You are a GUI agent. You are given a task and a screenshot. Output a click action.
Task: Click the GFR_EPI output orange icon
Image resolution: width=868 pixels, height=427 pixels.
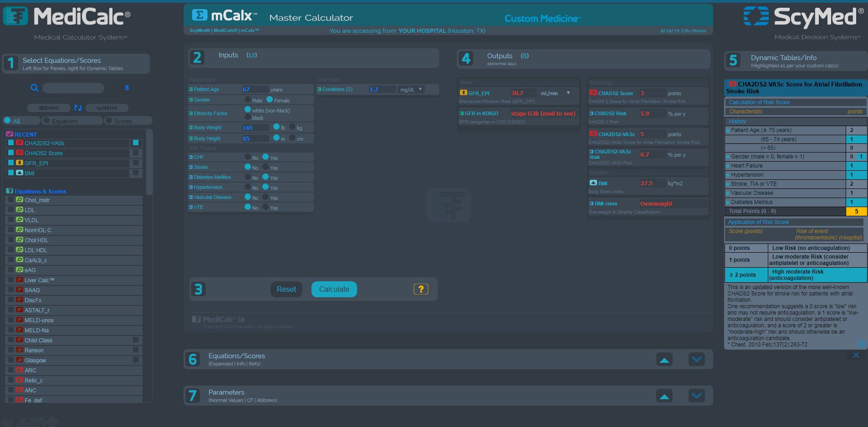tap(464, 93)
